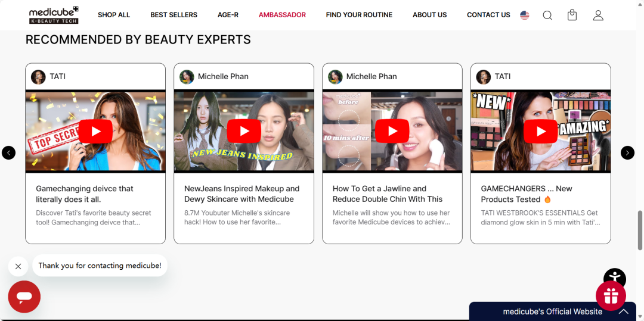Open FIND YOUR ROUTINE page
Viewport: 644px width, 321px height.
tap(359, 15)
